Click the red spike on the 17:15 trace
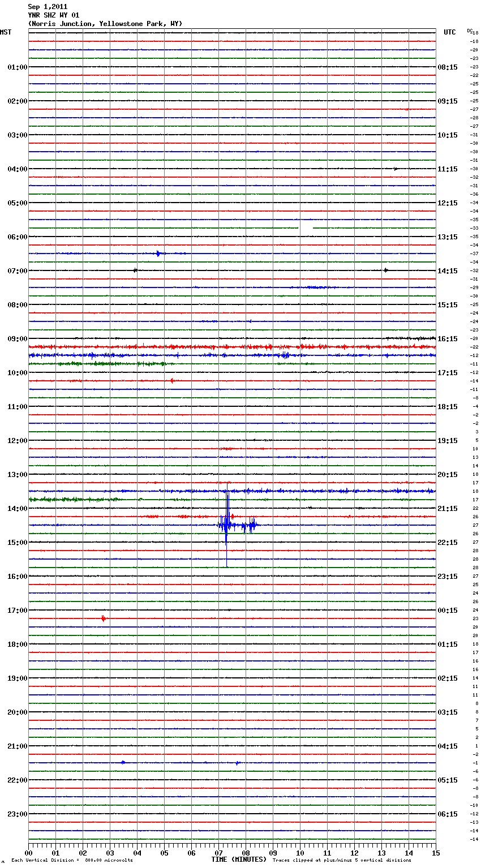This screenshot has height=868, width=481. pos(103,618)
